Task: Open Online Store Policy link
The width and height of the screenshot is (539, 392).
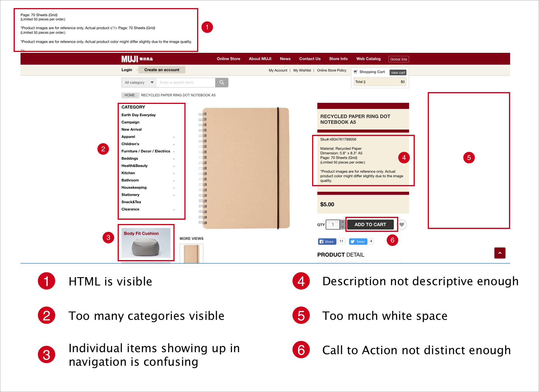Action: click(x=331, y=70)
